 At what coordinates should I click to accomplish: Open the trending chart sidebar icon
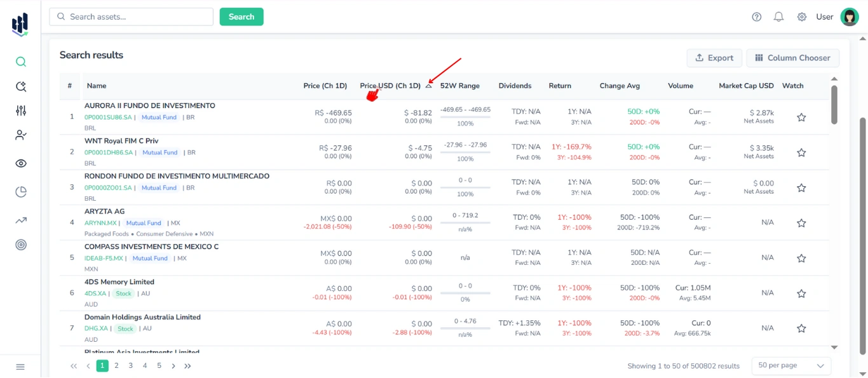point(20,219)
